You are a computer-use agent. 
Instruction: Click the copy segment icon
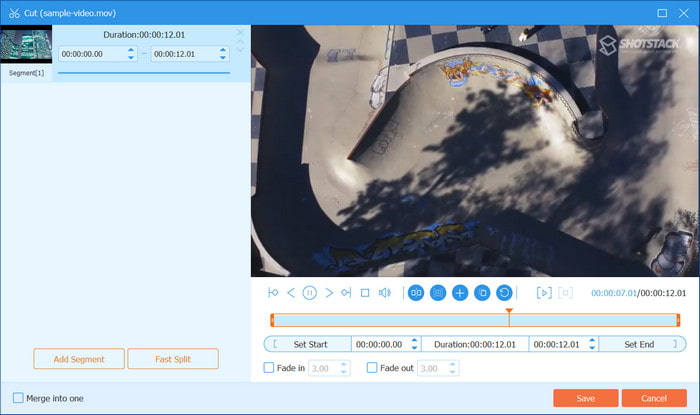pos(482,293)
